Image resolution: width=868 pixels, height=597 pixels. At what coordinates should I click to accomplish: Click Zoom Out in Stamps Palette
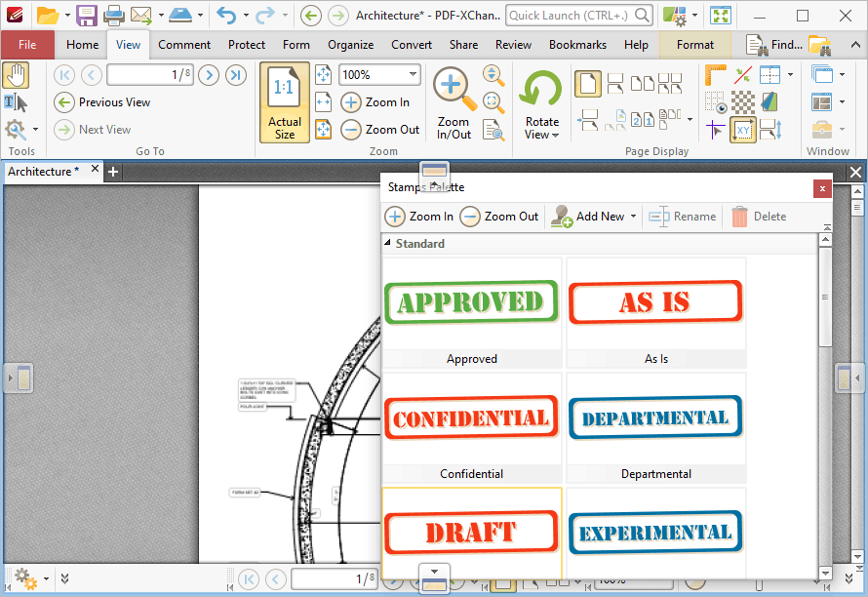[499, 217]
